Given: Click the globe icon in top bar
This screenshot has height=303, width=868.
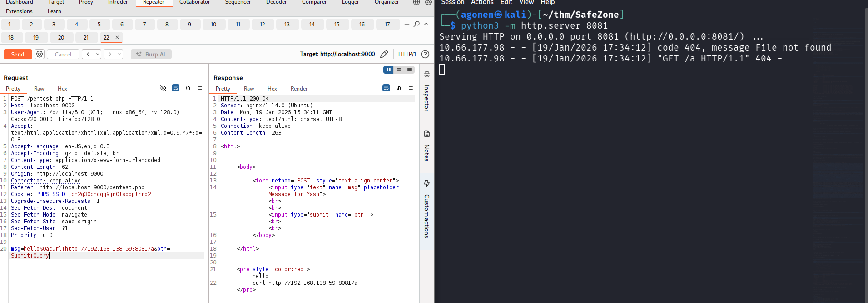Looking at the screenshot, I should tap(417, 2).
